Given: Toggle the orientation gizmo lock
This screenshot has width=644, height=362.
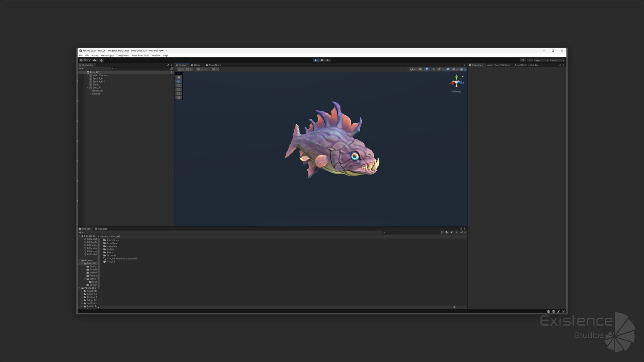Looking at the screenshot, I should [x=463, y=76].
